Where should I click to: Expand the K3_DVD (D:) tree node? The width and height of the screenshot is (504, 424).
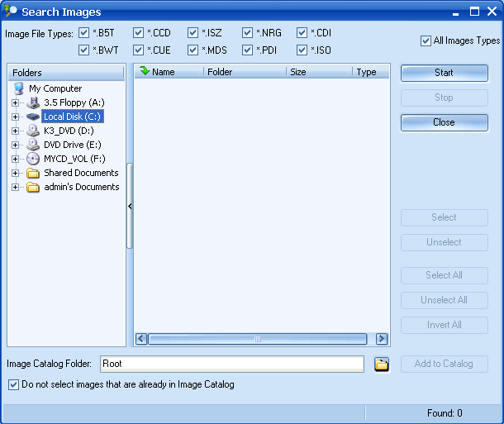click(x=15, y=131)
